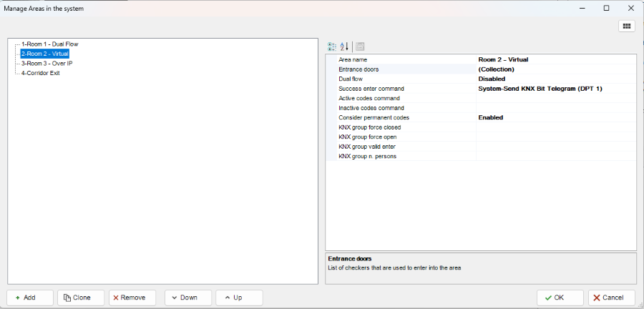The image size is (644, 309).
Task: Click the Property Pages icon
Action: [x=360, y=46]
